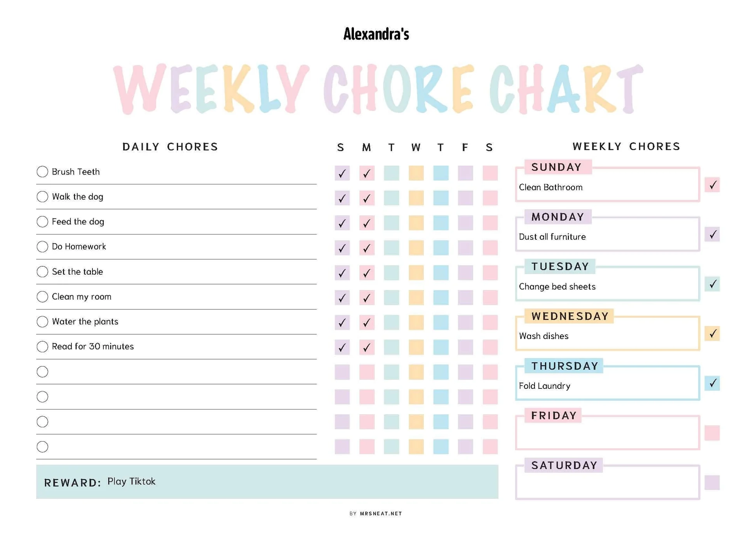Click the Alexandra's name heading
This screenshot has width=756, height=535.
[x=376, y=34]
